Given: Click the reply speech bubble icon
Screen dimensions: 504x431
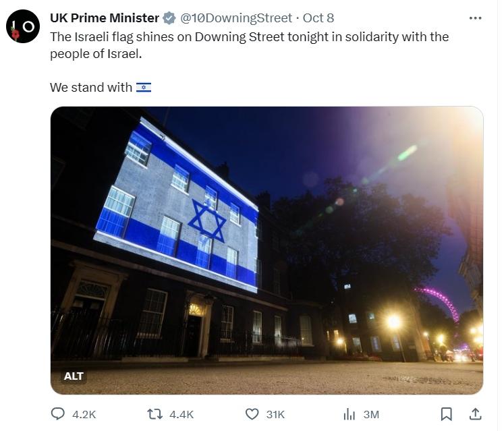Looking at the screenshot, I should (58, 413).
